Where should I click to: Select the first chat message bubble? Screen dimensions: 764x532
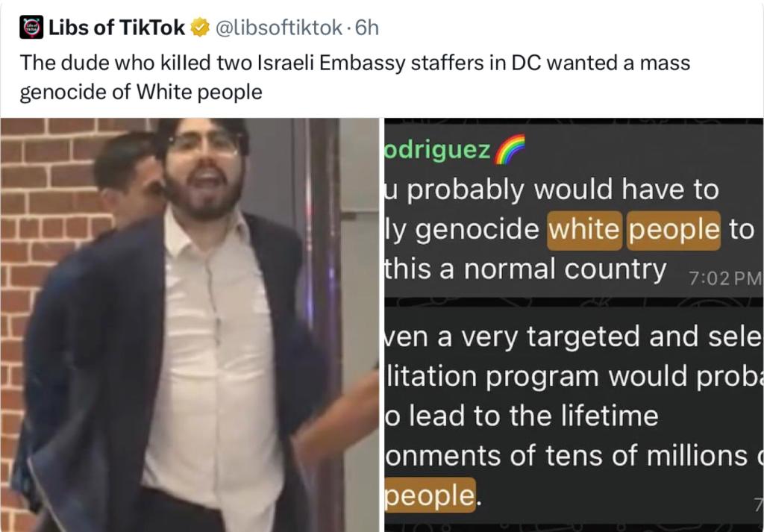[574, 210]
